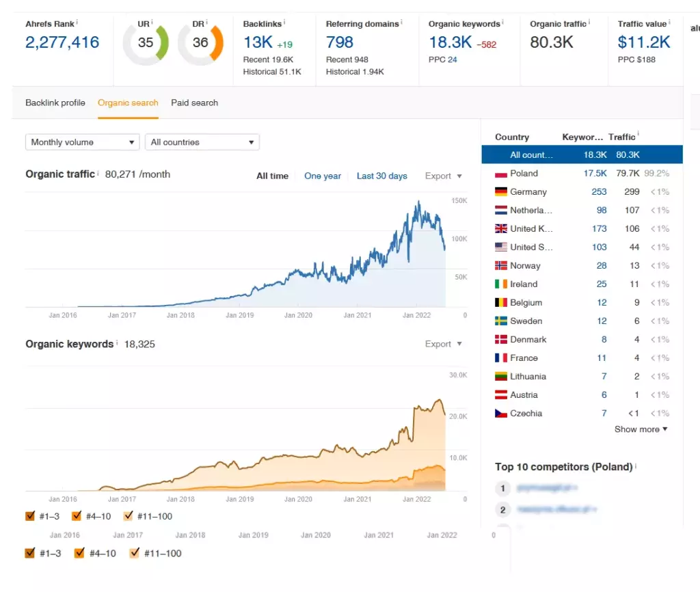Click info icon beside Organic traffic heading
This screenshot has height=592, width=700.
coord(98,173)
